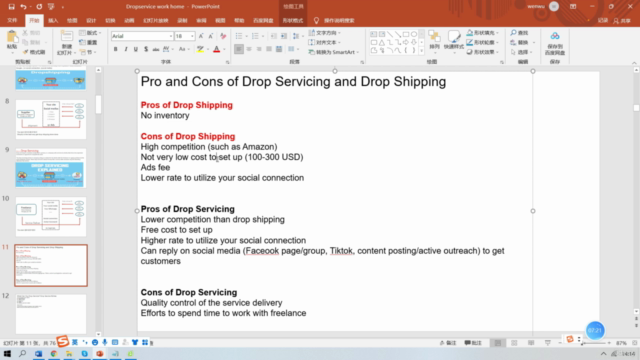Switch to the Slide Show tab
The width and height of the screenshot is (640, 360).
[156, 20]
